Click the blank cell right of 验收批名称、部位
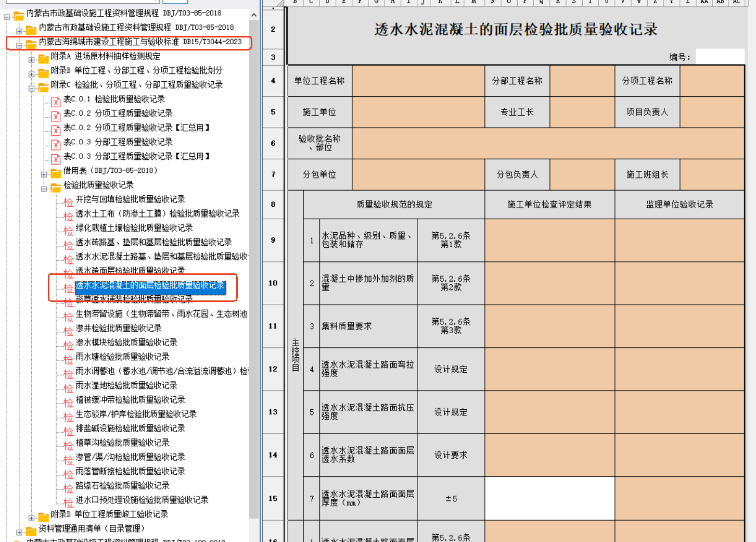The image size is (756, 542). pos(548,143)
